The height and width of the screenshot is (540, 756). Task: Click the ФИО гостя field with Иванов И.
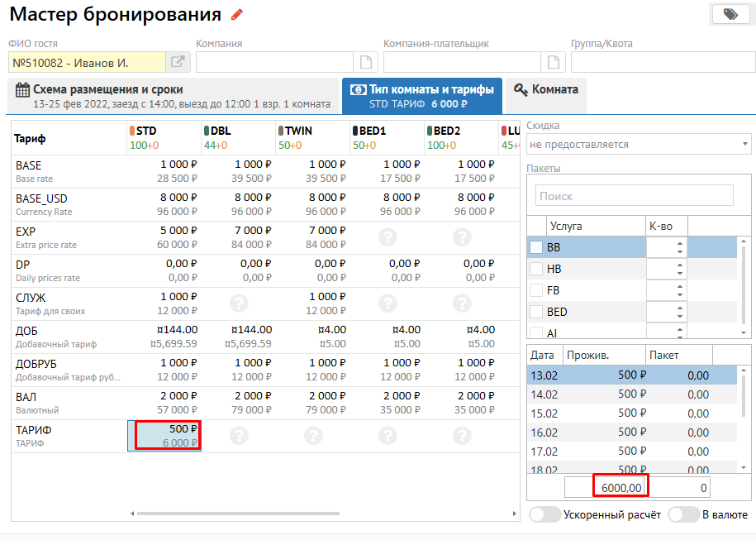pyautogui.click(x=87, y=62)
